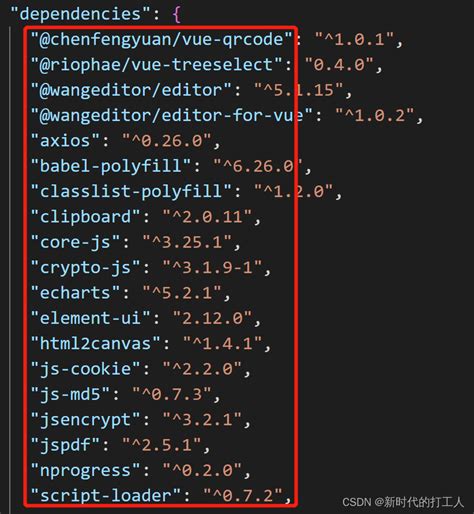The width and height of the screenshot is (474, 514).
Task: Click the echarts dependency name
Action: pos(75,293)
